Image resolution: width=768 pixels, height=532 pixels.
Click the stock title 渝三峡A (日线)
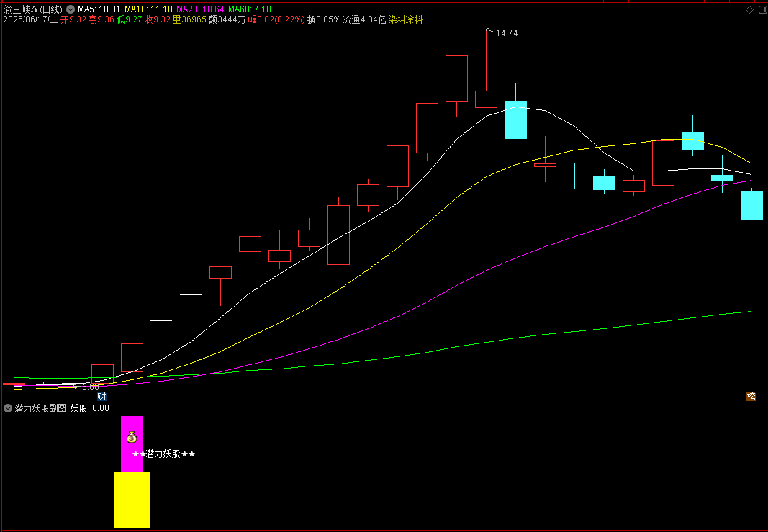tap(33, 9)
